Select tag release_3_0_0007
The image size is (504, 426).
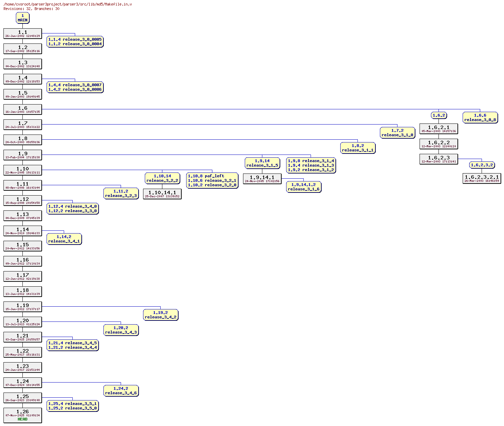pyautogui.click(x=82, y=85)
